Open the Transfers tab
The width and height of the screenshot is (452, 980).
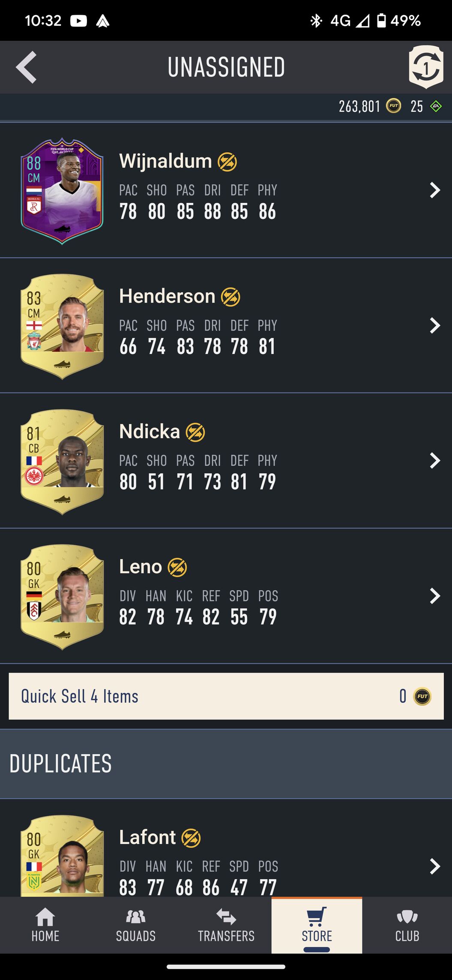pyautogui.click(x=226, y=925)
